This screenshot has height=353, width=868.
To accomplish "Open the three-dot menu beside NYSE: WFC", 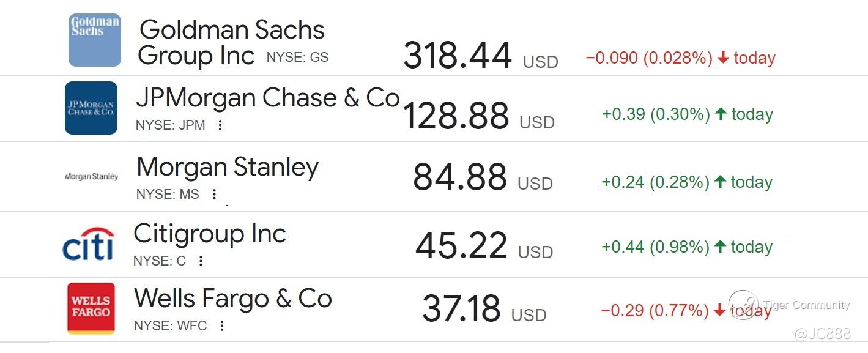I will [222, 325].
